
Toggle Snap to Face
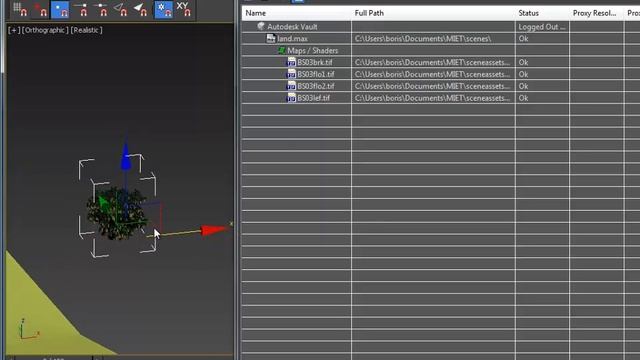[x=140, y=9]
